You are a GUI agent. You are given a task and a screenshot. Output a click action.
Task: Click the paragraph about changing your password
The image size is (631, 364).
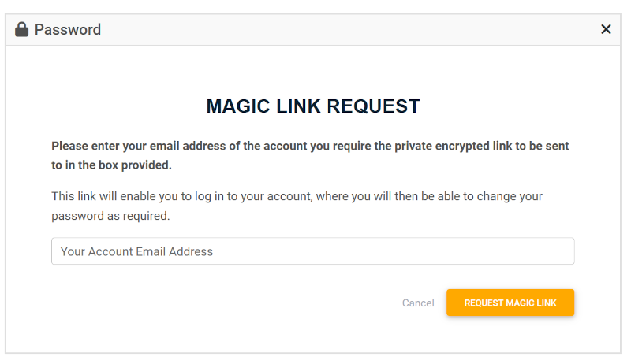pos(297,206)
